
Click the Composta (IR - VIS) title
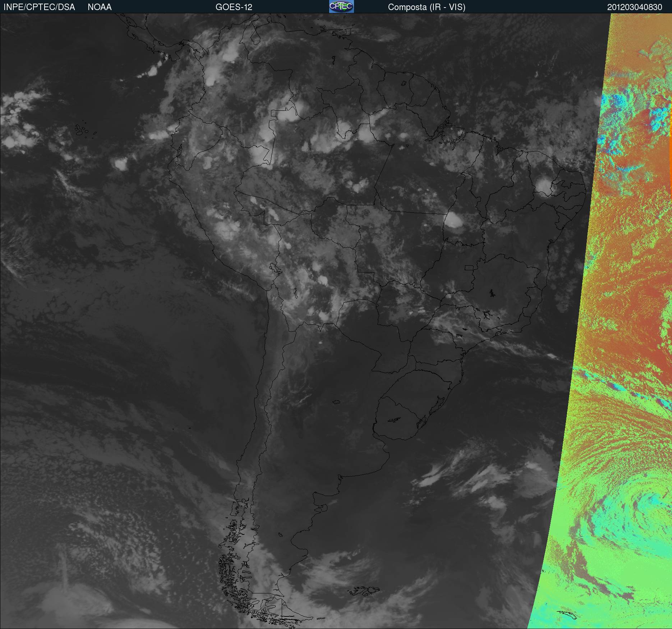click(x=427, y=7)
